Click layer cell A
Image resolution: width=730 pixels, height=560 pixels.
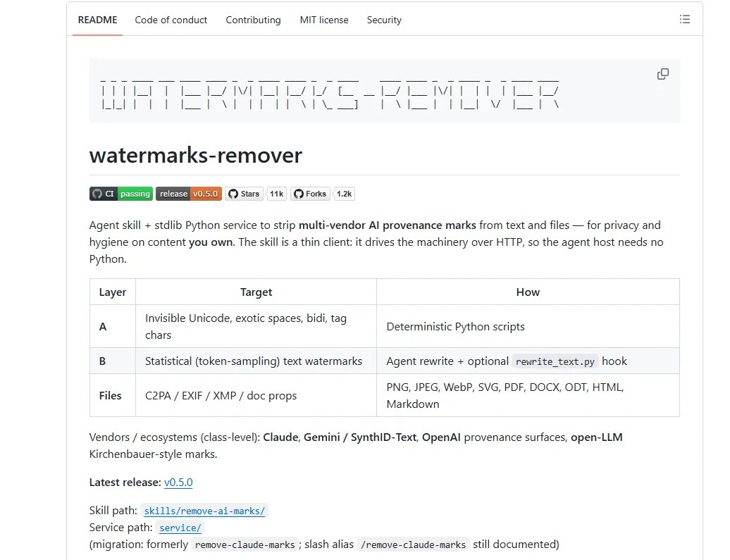(x=113, y=326)
